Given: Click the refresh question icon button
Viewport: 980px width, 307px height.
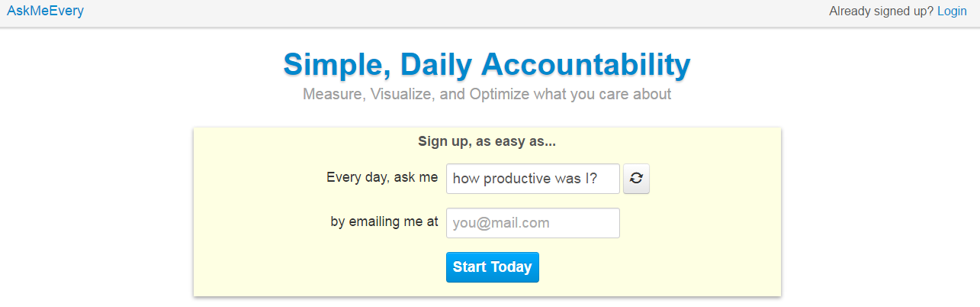Looking at the screenshot, I should (636, 179).
